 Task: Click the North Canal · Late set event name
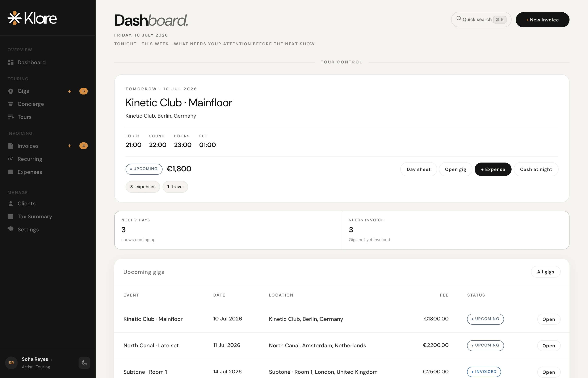coord(151,346)
